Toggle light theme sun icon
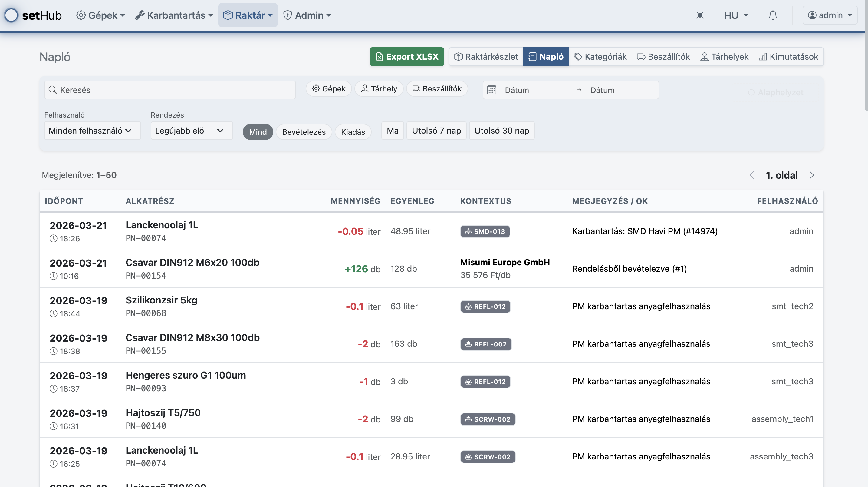 [x=700, y=15]
